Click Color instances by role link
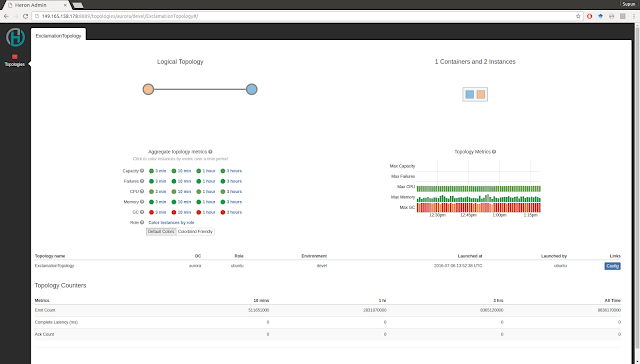This screenshot has width=640, height=364. pyautogui.click(x=171, y=222)
